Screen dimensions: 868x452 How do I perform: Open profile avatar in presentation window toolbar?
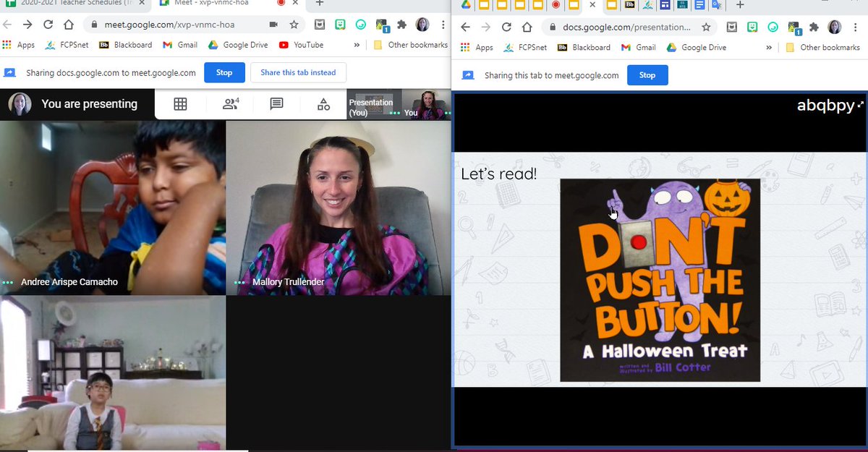(x=834, y=27)
